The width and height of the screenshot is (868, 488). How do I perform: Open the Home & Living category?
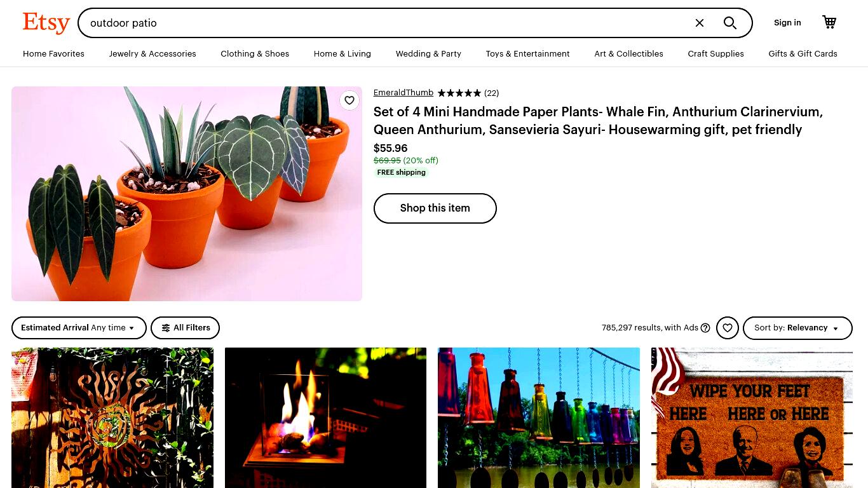point(342,54)
